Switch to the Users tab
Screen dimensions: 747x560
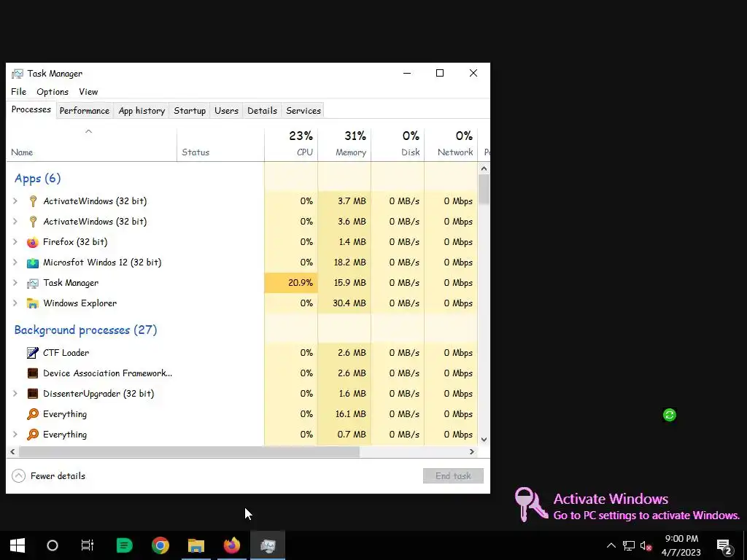pyautogui.click(x=226, y=111)
